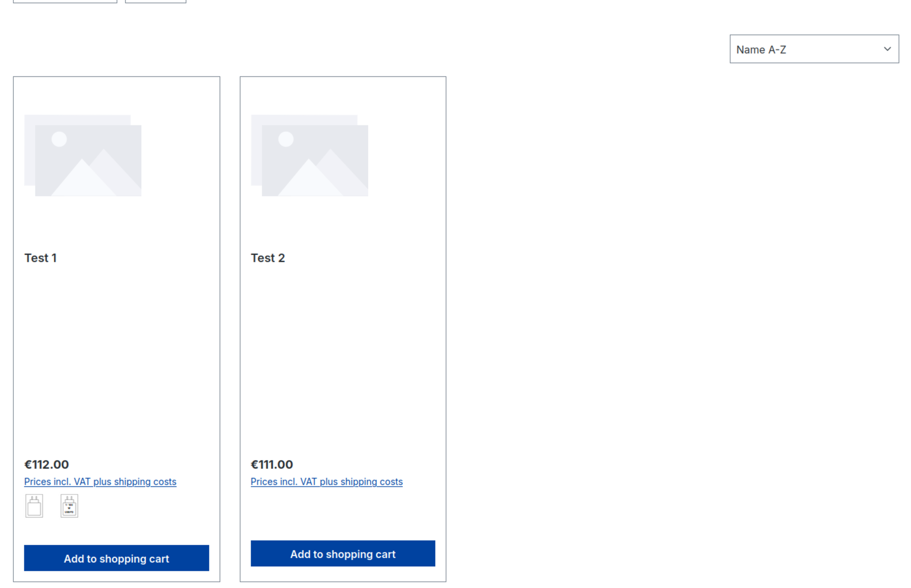Click the €111.00 price of Test 2

click(x=272, y=465)
